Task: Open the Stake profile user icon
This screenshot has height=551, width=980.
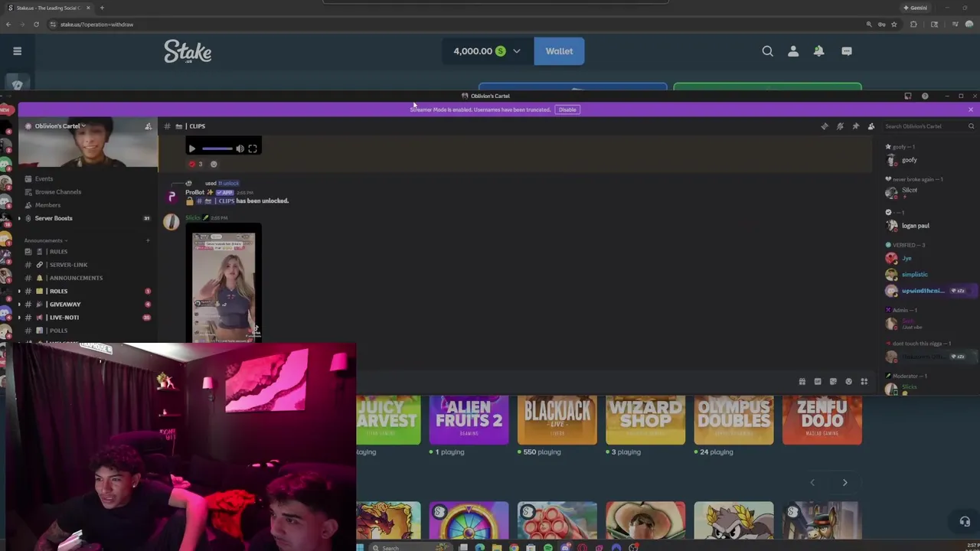Action: (793, 51)
